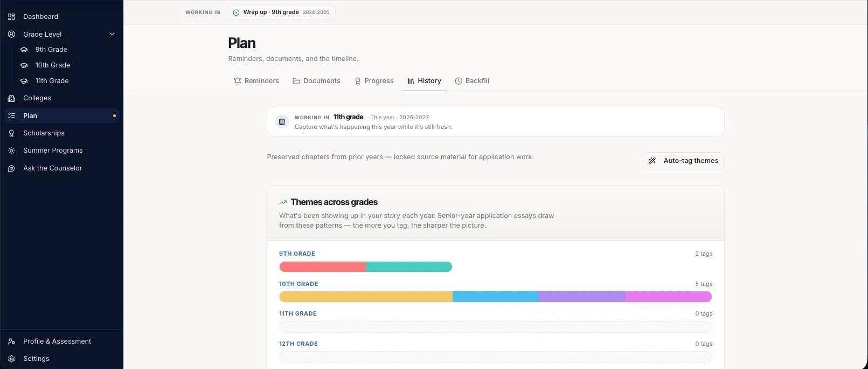
Task: Open Scholarships page
Action: pos(61,133)
